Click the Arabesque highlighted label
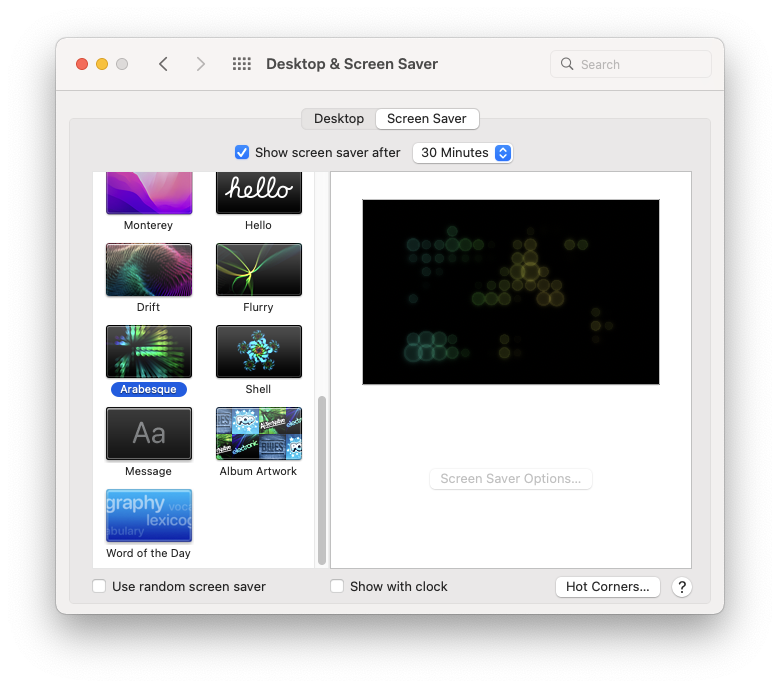780x688 pixels. [148, 389]
